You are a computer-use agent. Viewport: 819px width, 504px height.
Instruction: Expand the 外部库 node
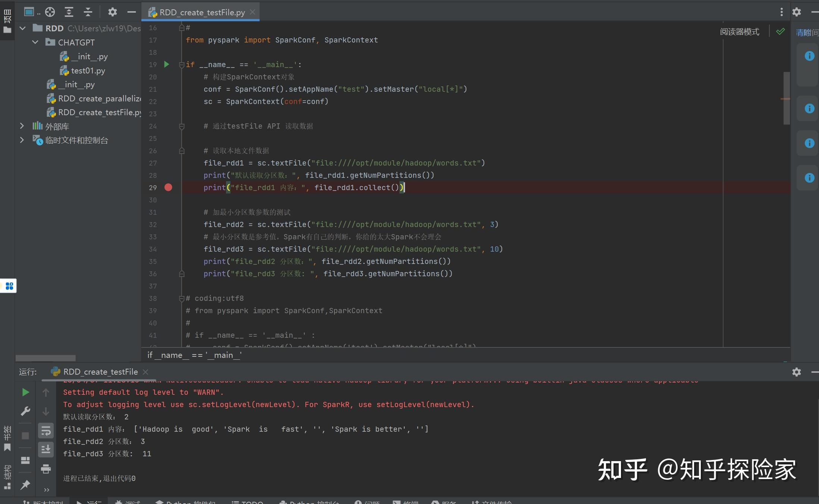(x=22, y=126)
